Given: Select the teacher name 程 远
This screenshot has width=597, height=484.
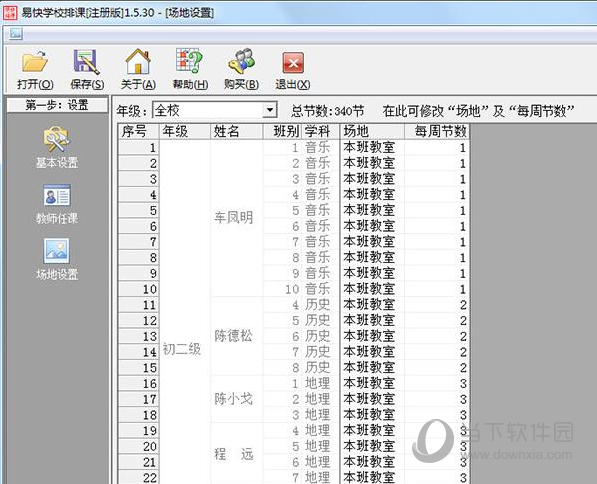Looking at the screenshot, I should point(233,454).
